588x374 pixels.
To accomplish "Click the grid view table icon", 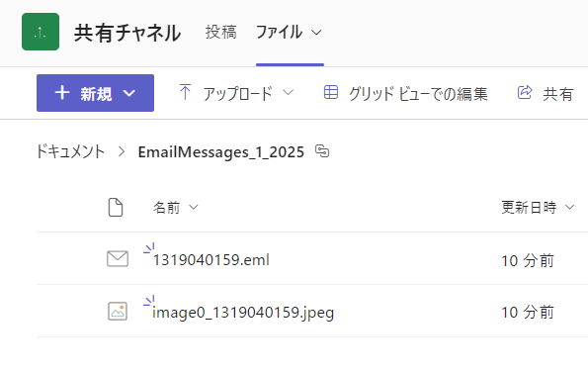I will coord(331,92).
